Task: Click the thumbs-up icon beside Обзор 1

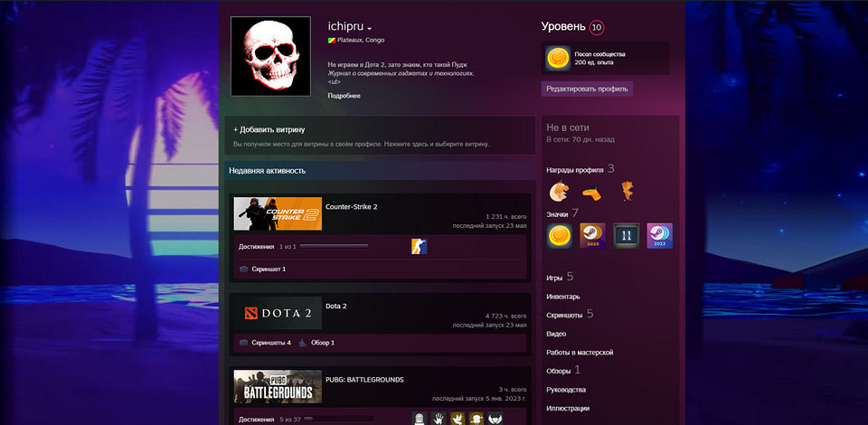Action: (302, 343)
